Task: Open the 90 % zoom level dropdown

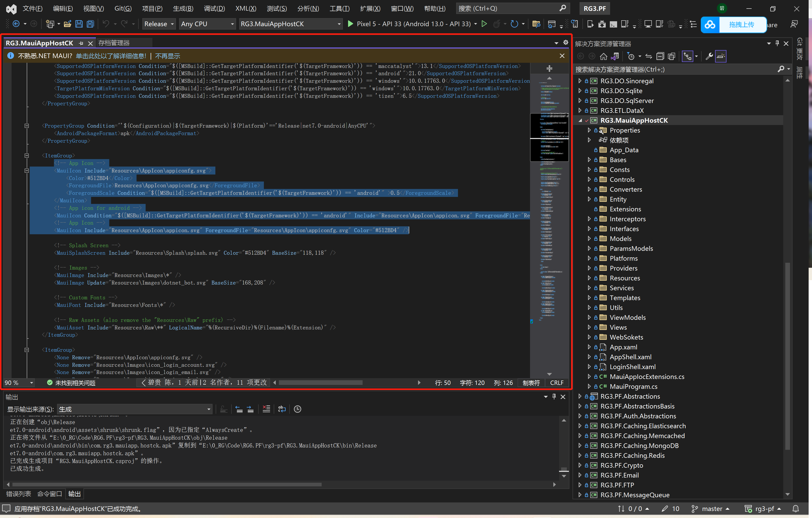Action: 19,383
